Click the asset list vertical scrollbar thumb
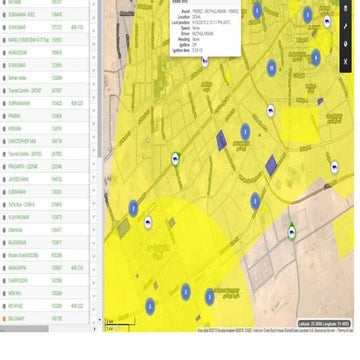This screenshot has height=360, width=360. (99, 77)
